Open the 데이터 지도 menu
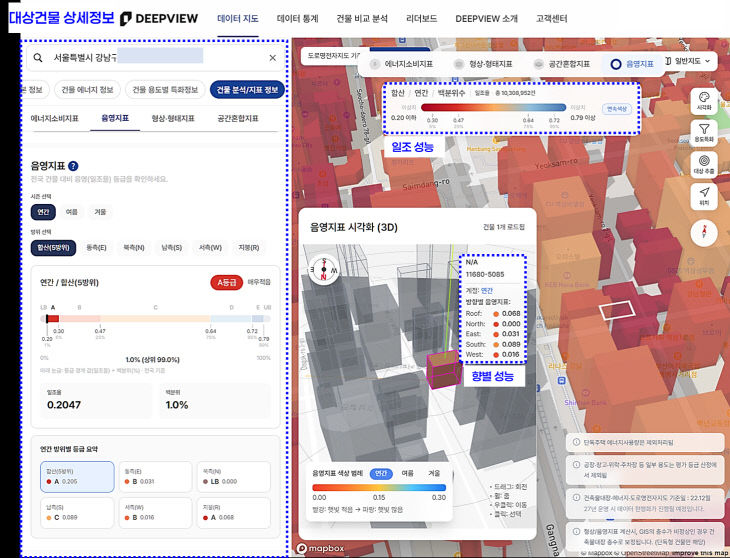Image resolution: width=730 pixels, height=558 pixels. pyautogui.click(x=238, y=19)
